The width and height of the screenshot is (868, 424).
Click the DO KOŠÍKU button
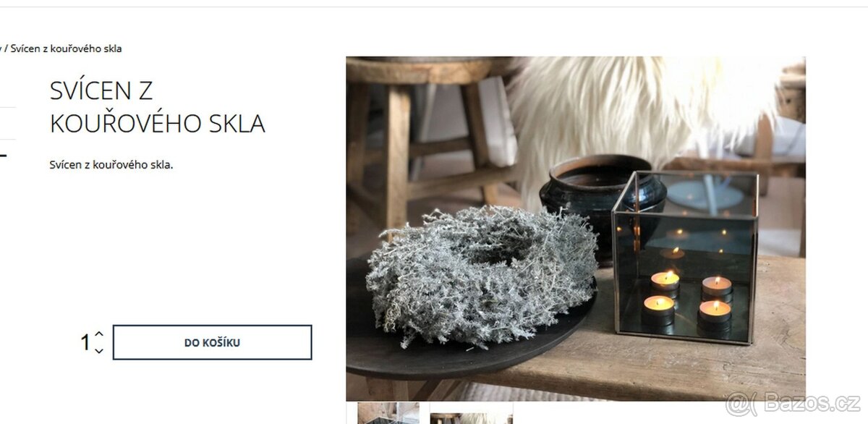tap(212, 342)
